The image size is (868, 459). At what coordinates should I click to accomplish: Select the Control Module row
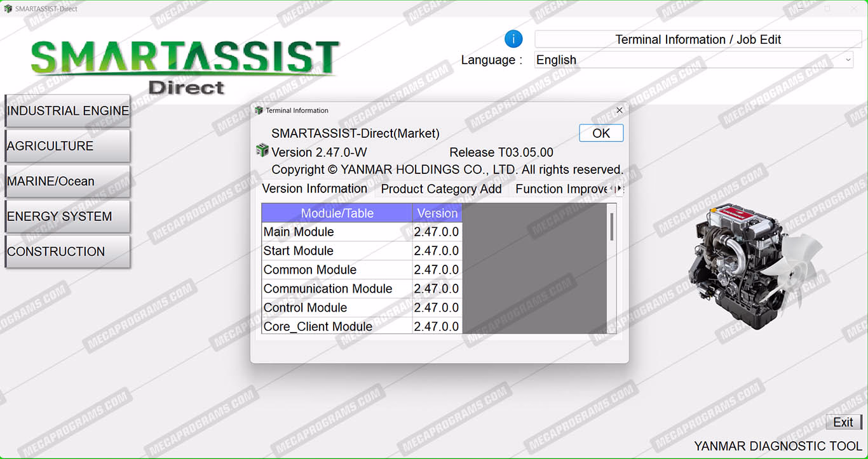point(362,308)
